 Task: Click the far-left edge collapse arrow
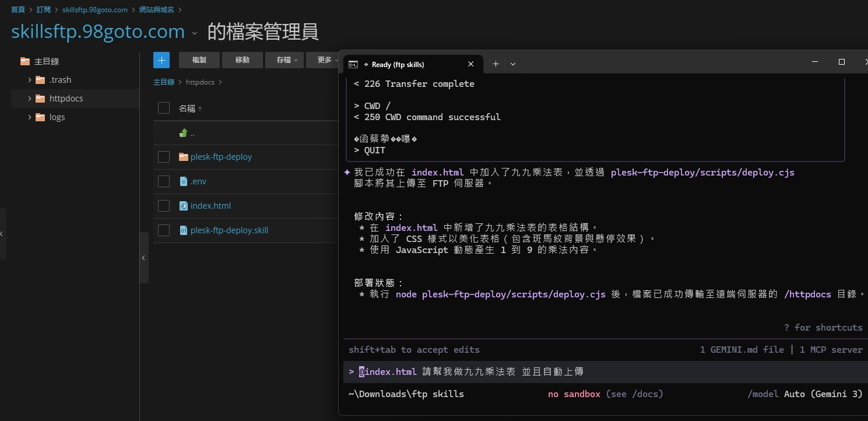click(x=2, y=234)
